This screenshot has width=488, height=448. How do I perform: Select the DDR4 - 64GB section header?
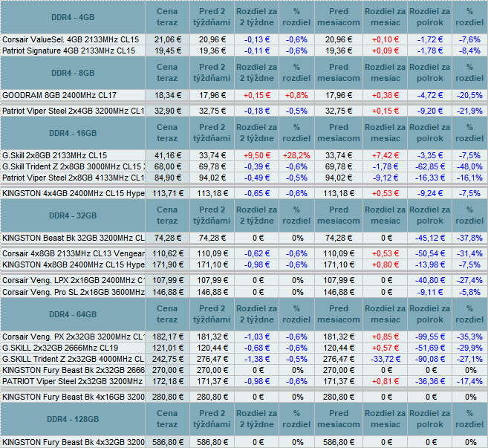point(73,314)
